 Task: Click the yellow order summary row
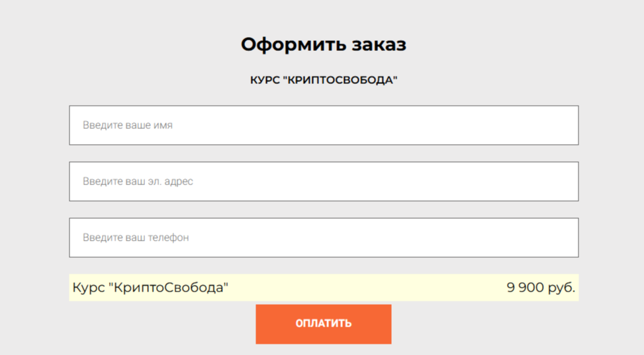(x=364, y=288)
